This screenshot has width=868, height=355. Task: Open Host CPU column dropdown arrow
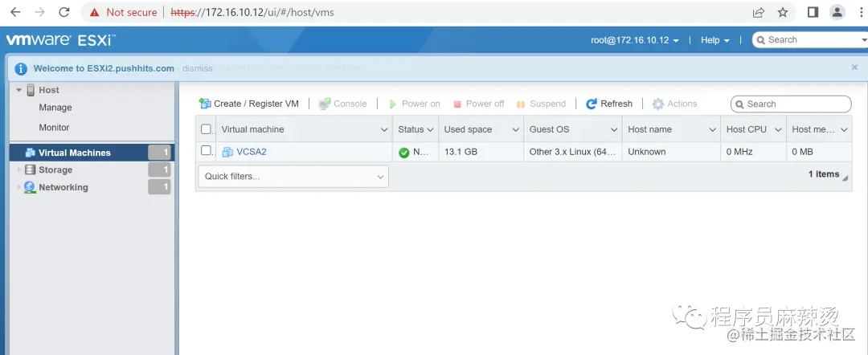click(778, 130)
